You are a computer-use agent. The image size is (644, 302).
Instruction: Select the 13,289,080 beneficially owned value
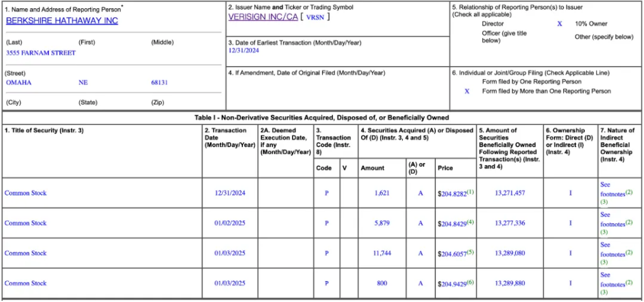[509, 253]
